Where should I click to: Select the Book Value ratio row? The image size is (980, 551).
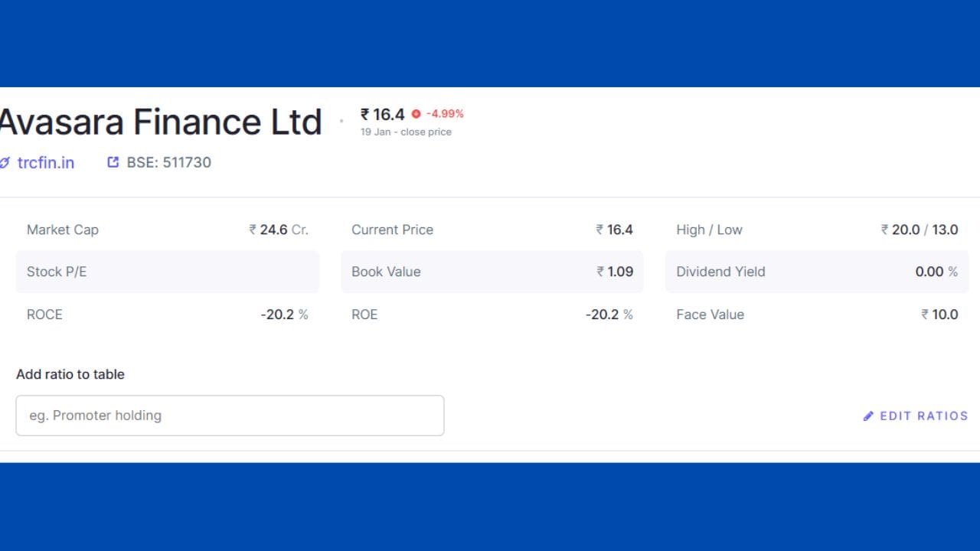pyautogui.click(x=492, y=272)
